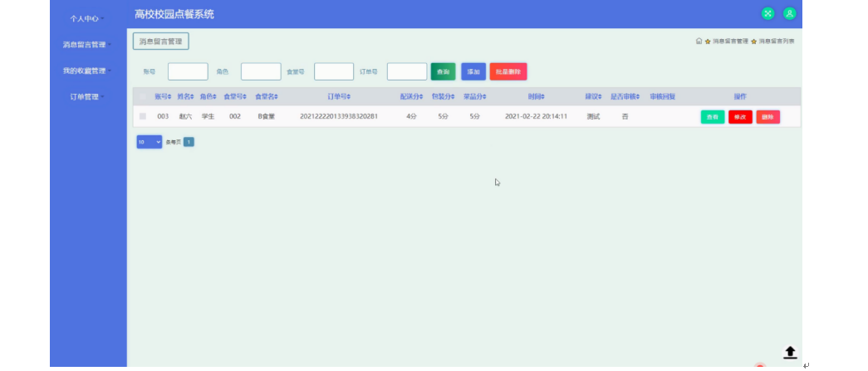Expand the 我的收藏管理 sidebar menu
The height and width of the screenshot is (371, 868).
tap(87, 71)
